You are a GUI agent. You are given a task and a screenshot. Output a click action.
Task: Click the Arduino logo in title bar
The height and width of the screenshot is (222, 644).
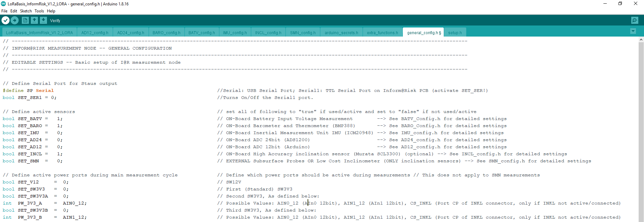tap(3, 4)
